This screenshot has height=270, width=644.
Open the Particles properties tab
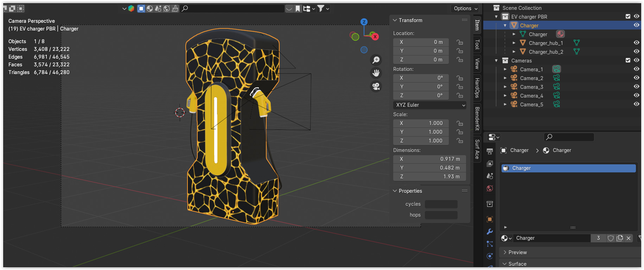click(x=490, y=244)
